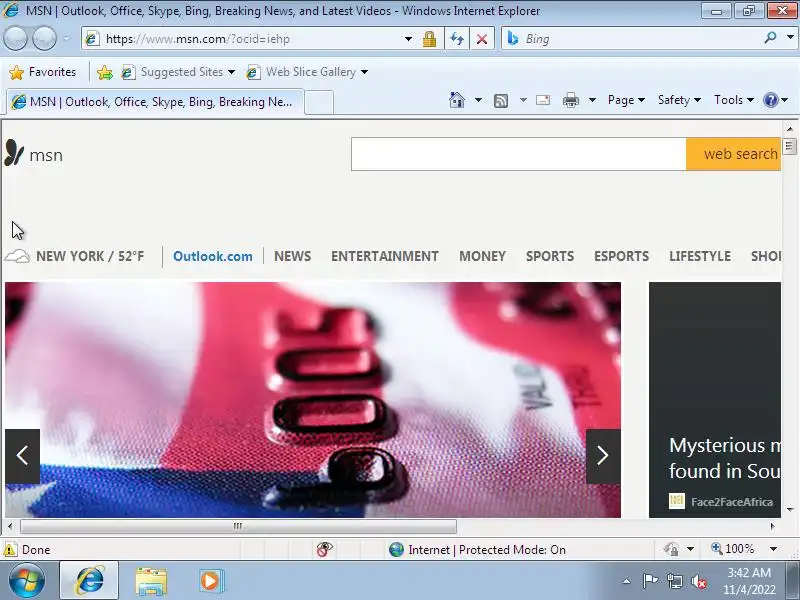
Task: Open the Tools menu
Action: coord(734,100)
